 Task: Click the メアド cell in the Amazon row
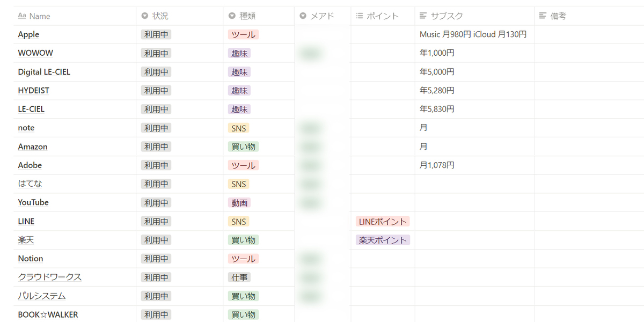point(322,146)
